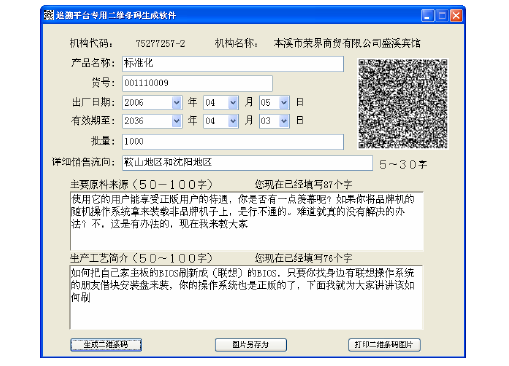
Task: Click the 出厂日期 label
Action: point(93,102)
